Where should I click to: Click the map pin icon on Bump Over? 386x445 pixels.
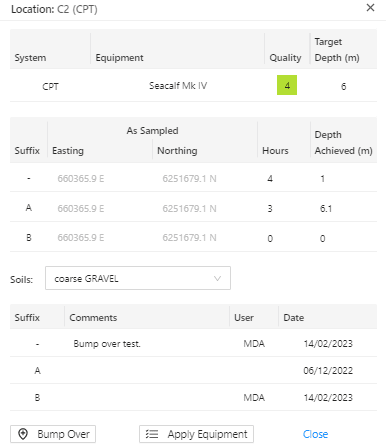23,434
